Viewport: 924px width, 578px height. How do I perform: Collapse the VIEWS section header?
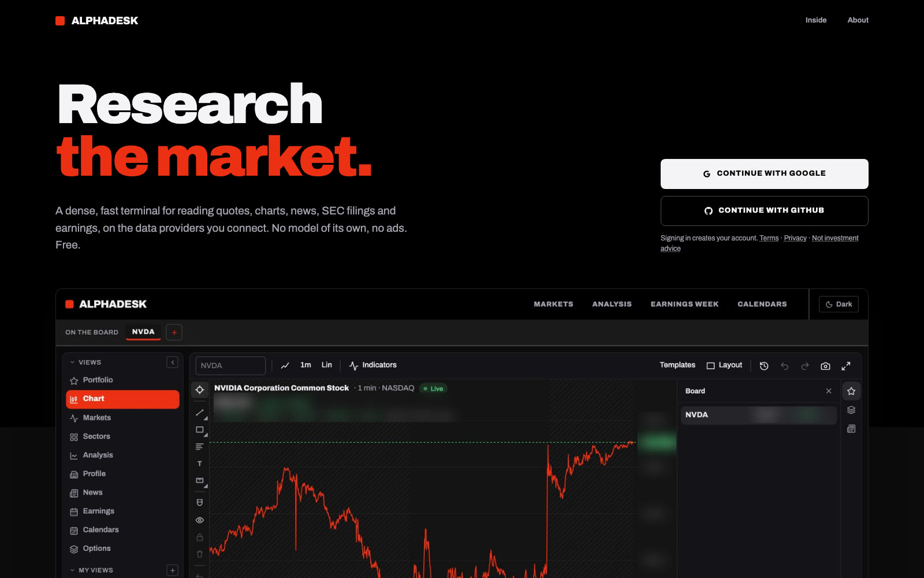pos(85,362)
